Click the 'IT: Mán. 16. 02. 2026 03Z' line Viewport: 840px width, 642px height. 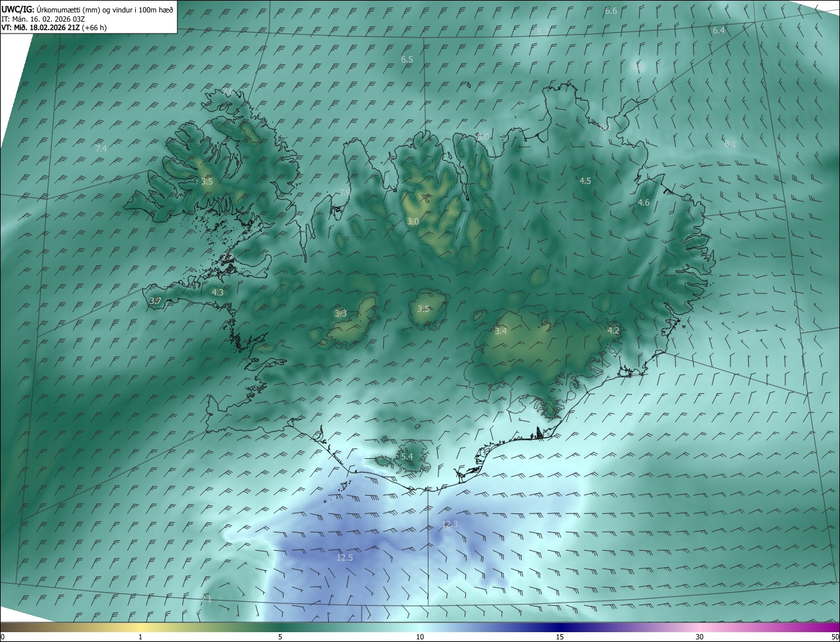[43, 18]
